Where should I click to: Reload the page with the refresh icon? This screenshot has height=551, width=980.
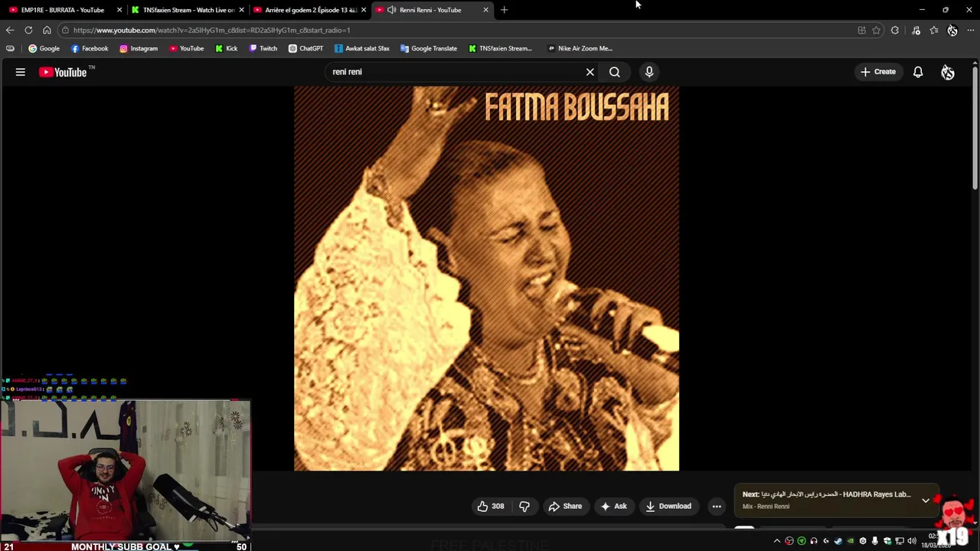click(28, 30)
